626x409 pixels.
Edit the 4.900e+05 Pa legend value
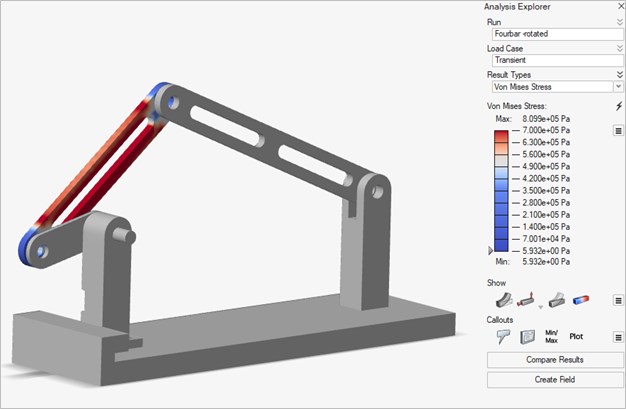(x=546, y=166)
